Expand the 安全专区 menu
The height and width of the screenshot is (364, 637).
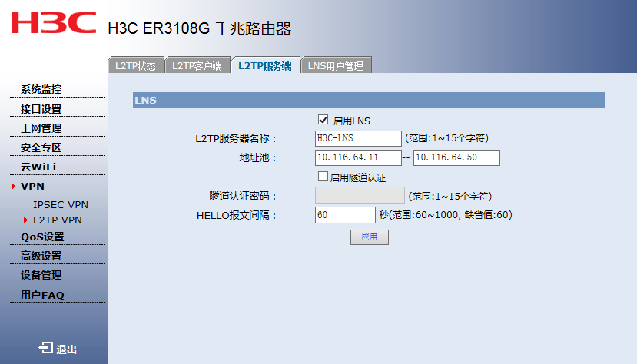coord(41,147)
